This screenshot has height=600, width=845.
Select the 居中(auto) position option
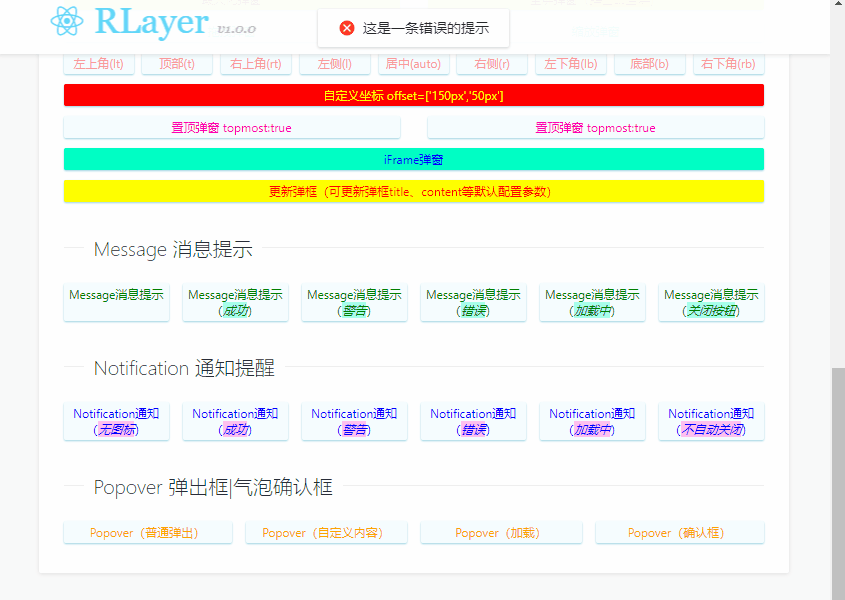coord(413,63)
